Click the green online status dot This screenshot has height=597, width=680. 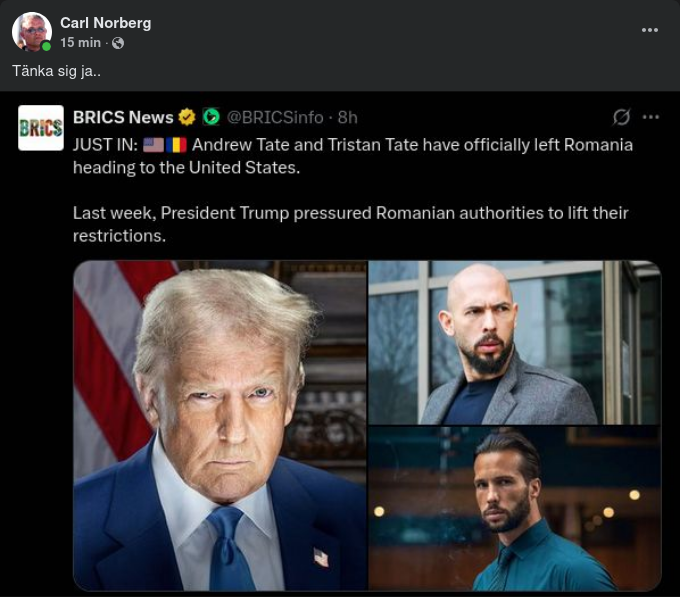[46, 46]
